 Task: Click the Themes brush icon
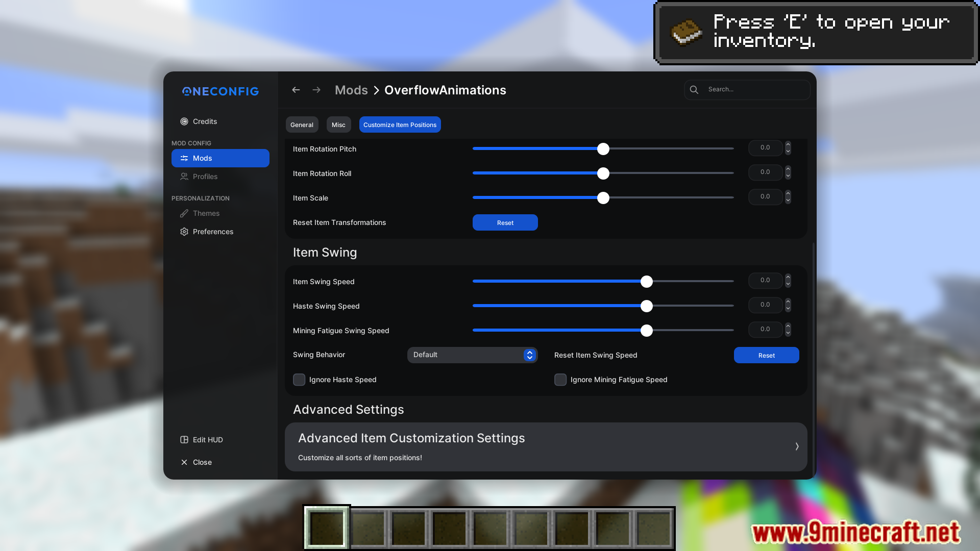pos(184,213)
